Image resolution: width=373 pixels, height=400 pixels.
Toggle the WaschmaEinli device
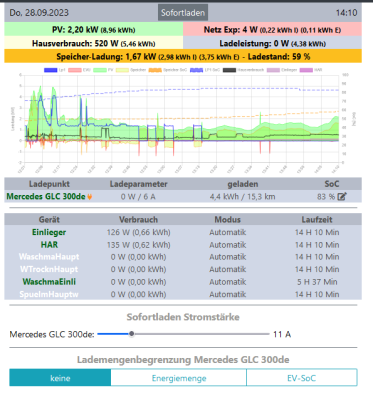[x=49, y=282]
